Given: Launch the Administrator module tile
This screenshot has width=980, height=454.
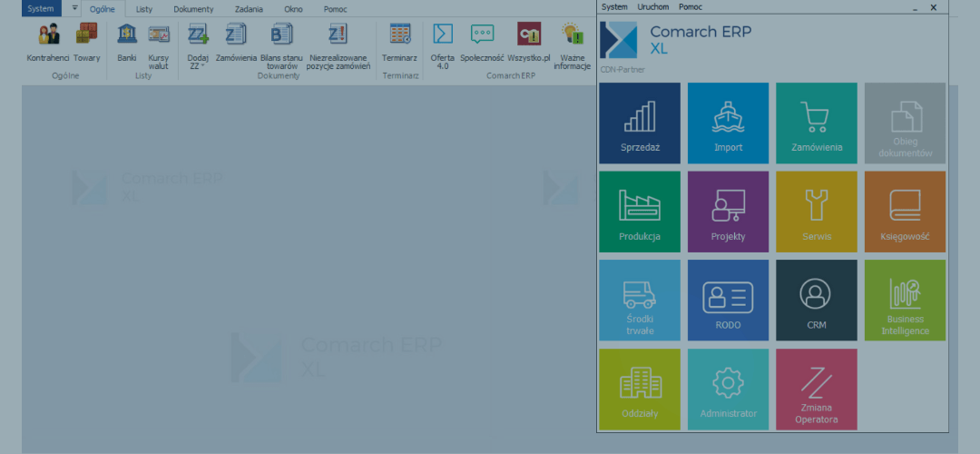Looking at the screenshot, I should pos(728,389).
